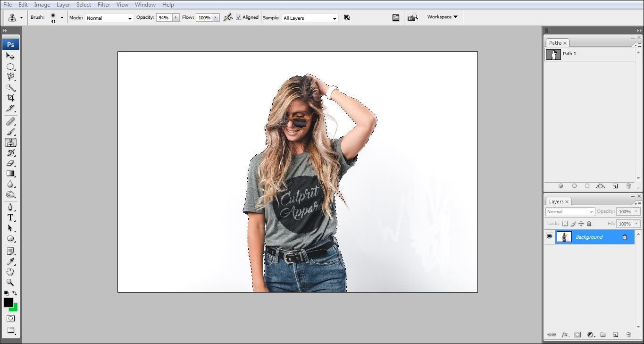Select the Ellipse shape tool
This screenshot has height=344, width=644.
[x=10, y=238]
